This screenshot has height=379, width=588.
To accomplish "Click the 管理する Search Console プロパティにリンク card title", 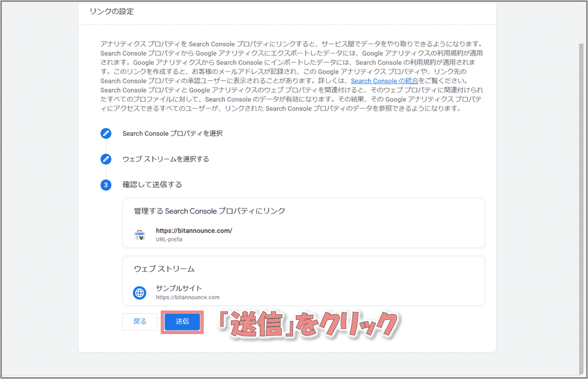I will click(209, 211).
